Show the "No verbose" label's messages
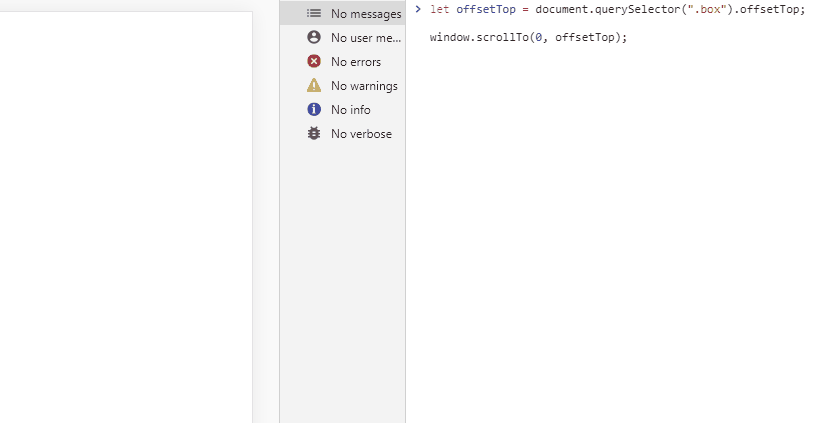The width and height of the screenshot is (817, 423). coord(361,133)
